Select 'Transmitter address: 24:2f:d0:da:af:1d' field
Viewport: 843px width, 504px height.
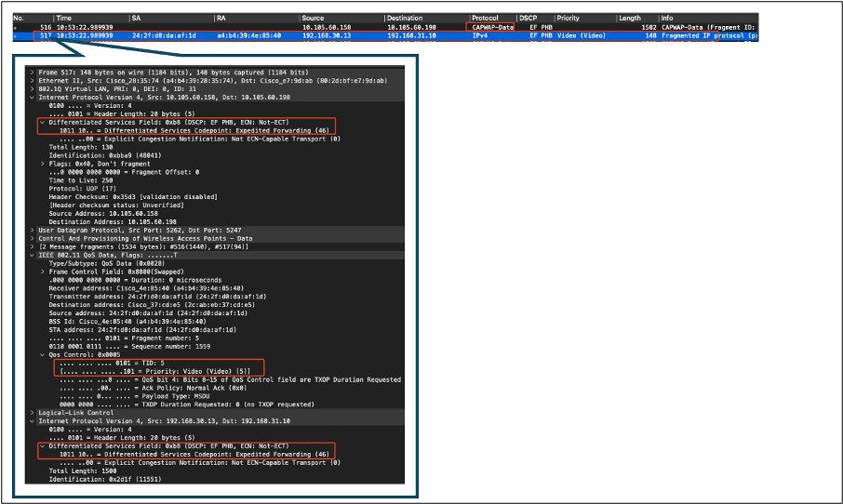click(157, 297)
